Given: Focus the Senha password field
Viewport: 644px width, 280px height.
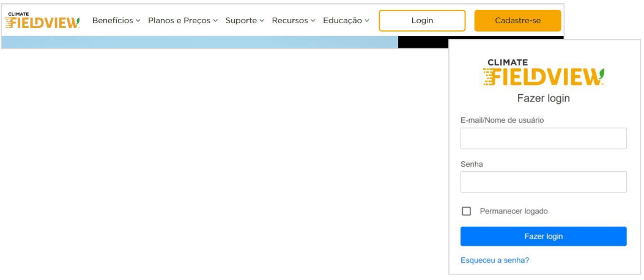Looking at the screenshot, I should (x=543, y=182).
